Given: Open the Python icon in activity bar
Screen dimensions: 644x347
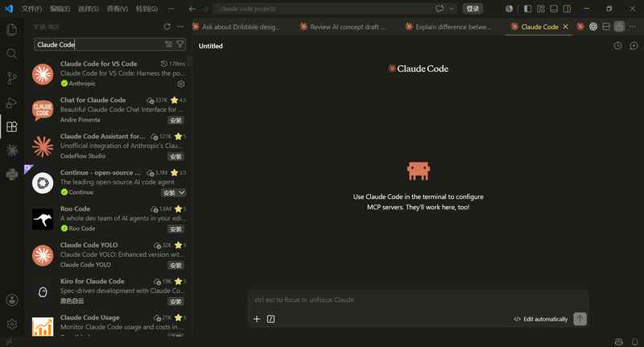Looking at the screenshot, I should 12,175.
